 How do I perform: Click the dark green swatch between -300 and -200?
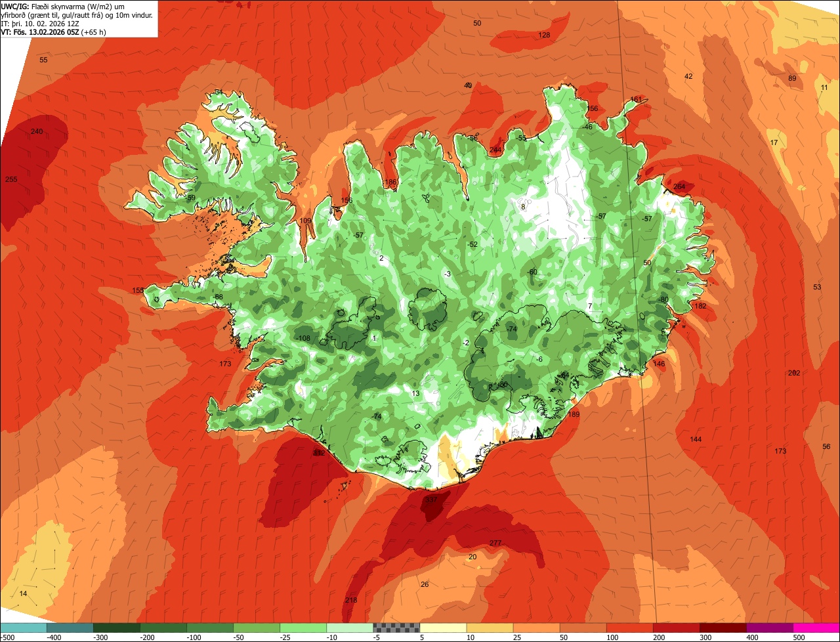point(117,628)
